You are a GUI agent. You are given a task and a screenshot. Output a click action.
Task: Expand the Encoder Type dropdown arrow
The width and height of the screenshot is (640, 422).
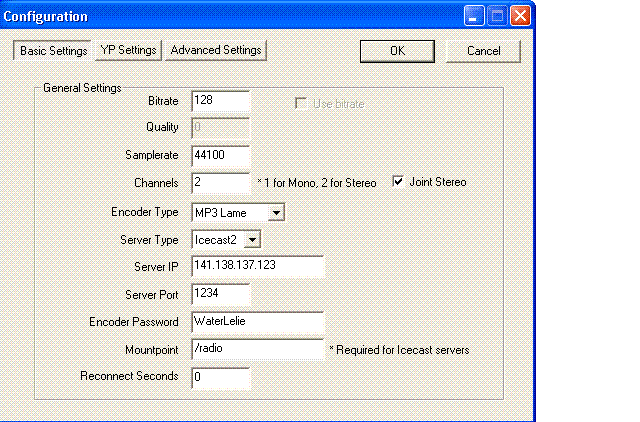[276, 213]
